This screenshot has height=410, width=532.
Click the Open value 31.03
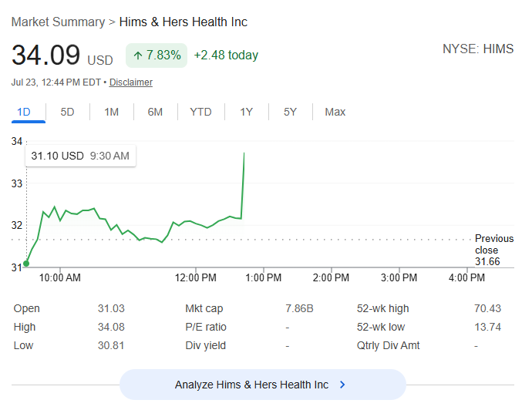pos(111,308)
